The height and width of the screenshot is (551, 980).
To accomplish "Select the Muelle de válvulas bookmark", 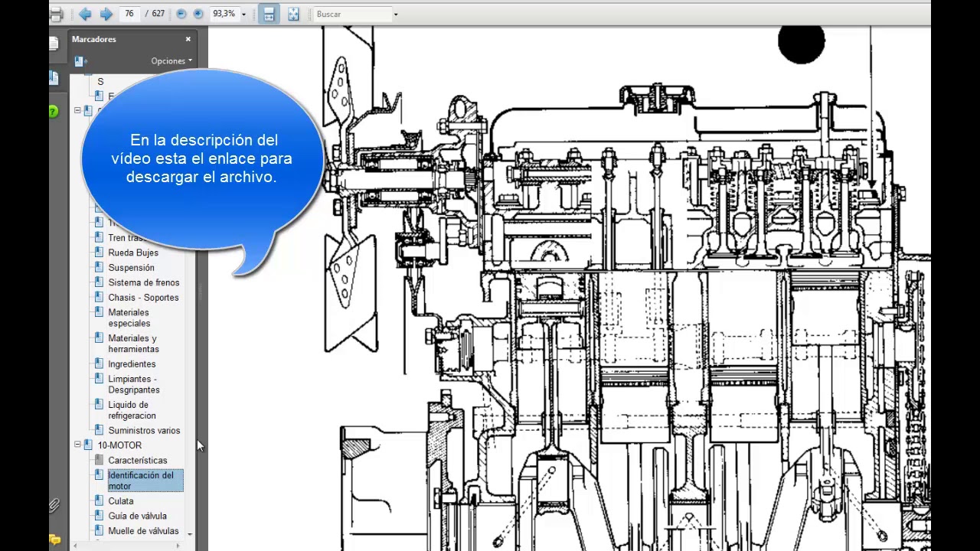I will pyautogui.click(x=143, y=531).
